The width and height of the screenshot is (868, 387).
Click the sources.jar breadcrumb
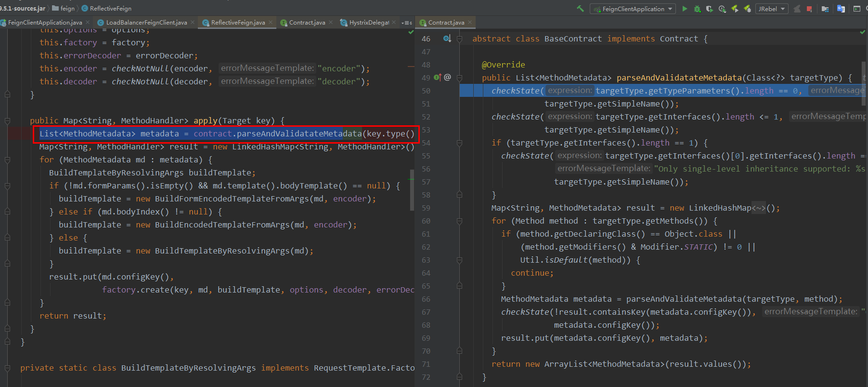(x=23, y=8)
